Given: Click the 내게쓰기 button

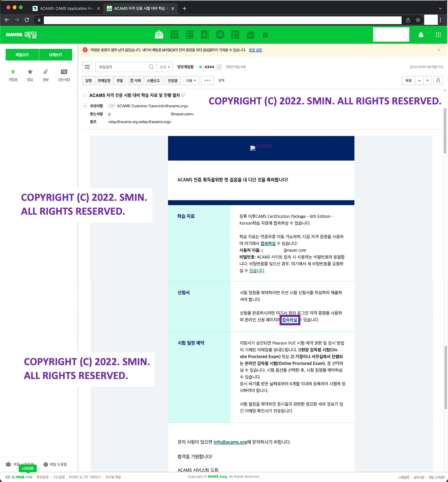Looking at the screenshot, I should point(56,55).
